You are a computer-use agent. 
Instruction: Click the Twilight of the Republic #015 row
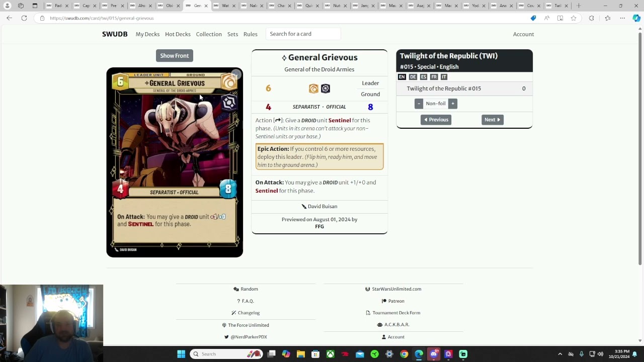pos(464,88)
